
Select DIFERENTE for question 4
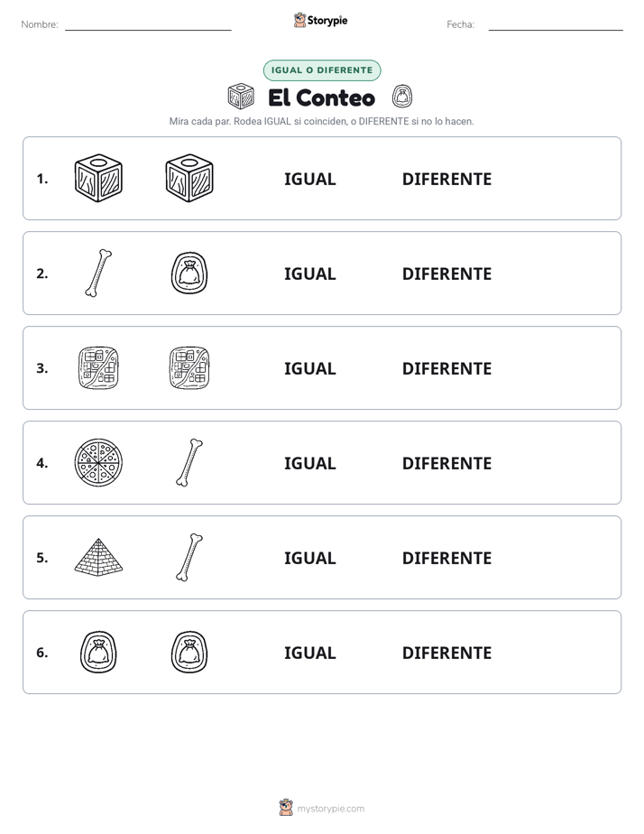pos(446,463)
